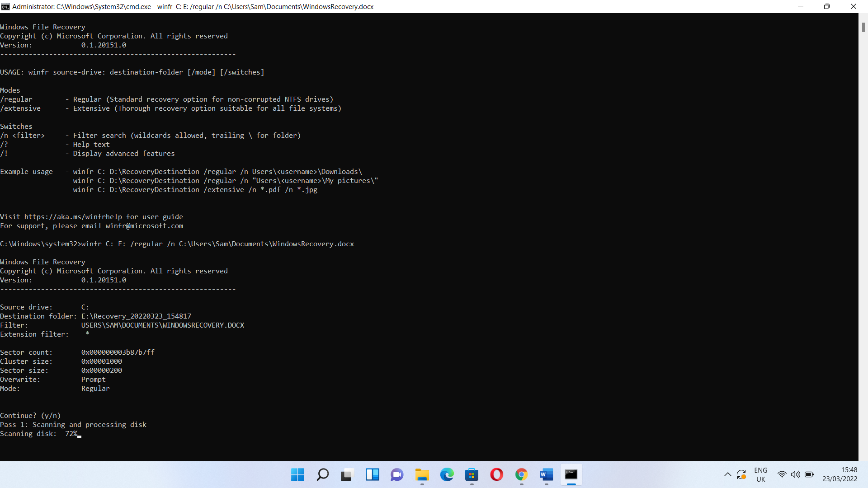This screenshot has height=488, width=868.
Task: Launch Microsoft Edge from taskbar
Action: [447, 474]
